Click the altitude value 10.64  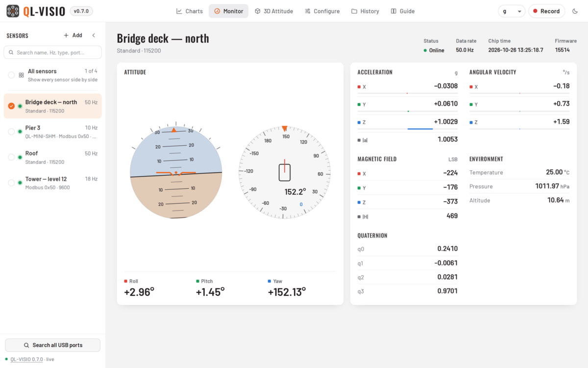[x=556, y=200]
